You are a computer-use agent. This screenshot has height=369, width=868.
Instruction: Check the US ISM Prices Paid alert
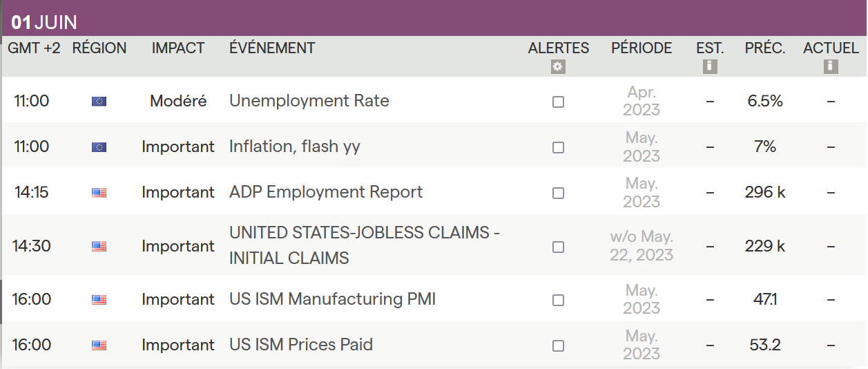pyautogui.click(x=558, y=346)
